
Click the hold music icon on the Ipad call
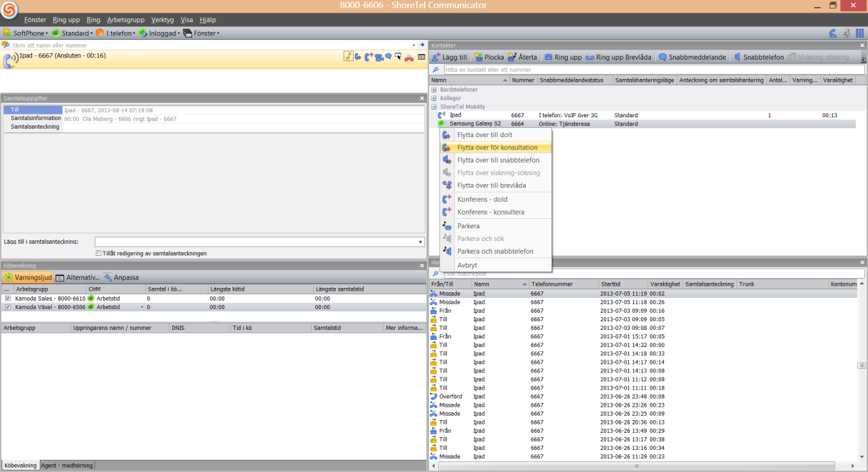pos(348,56)
